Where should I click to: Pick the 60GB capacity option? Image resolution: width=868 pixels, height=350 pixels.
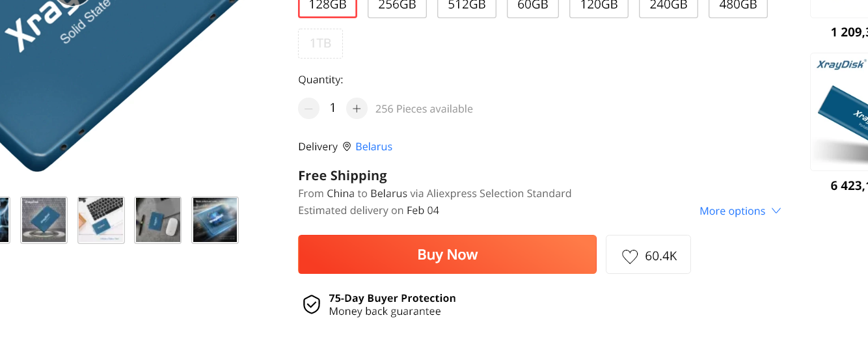[533, 6]
